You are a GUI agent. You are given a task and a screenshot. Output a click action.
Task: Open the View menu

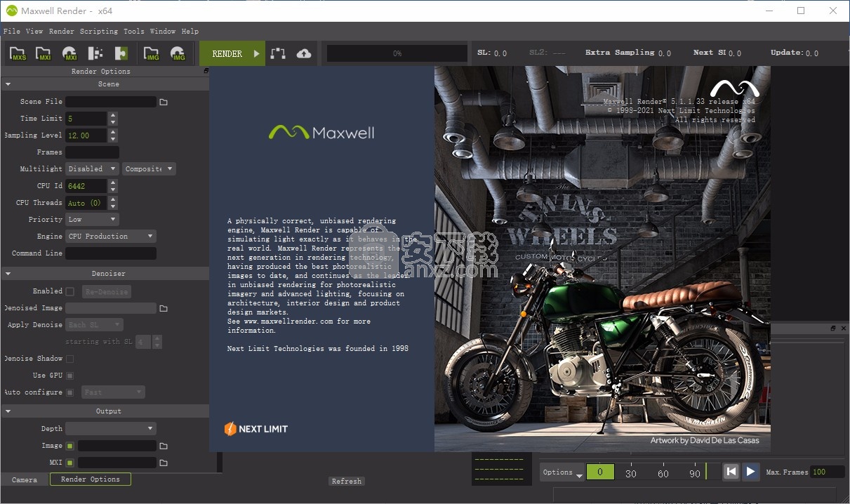pyautogui.click(x=34, y=32)
